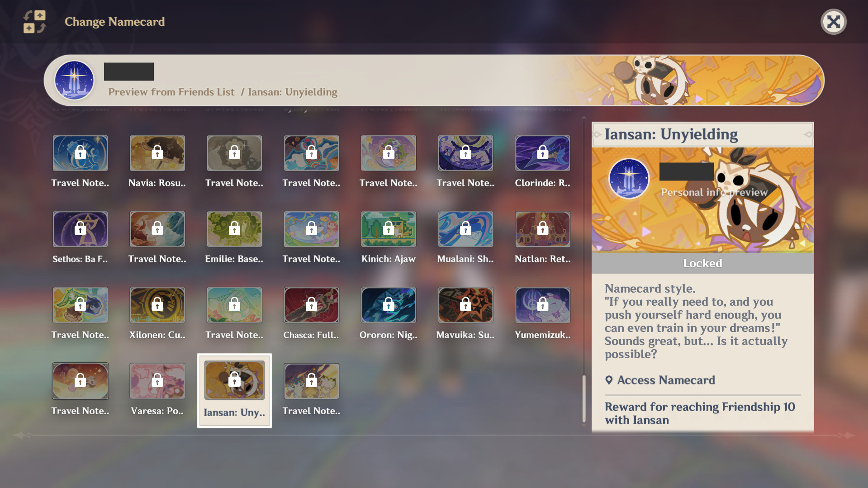Click the namecard list scrollbar

click(584, 398)
